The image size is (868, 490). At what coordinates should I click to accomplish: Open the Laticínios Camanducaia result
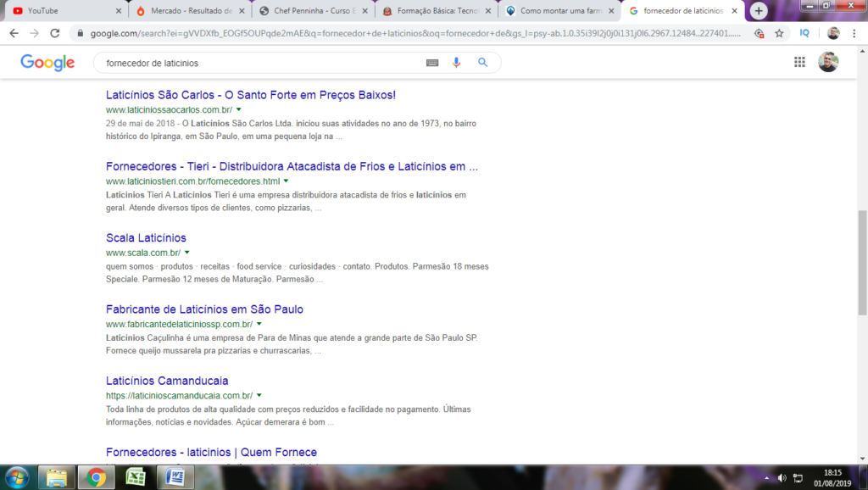point(167,381)
